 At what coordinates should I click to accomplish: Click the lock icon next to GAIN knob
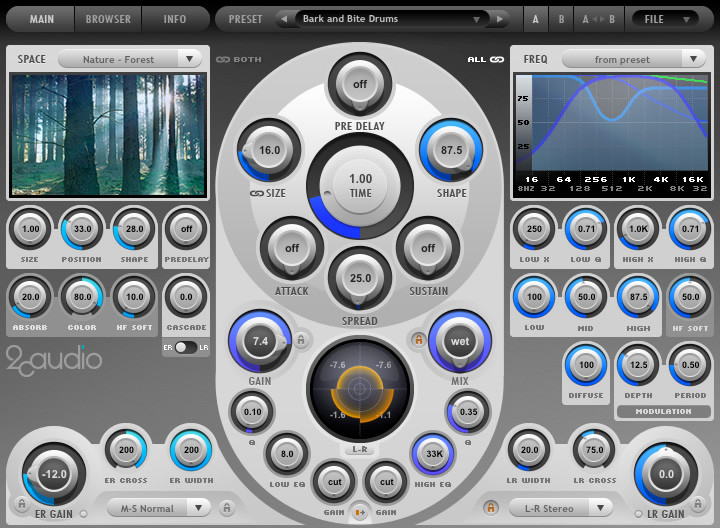pos(301,340)
